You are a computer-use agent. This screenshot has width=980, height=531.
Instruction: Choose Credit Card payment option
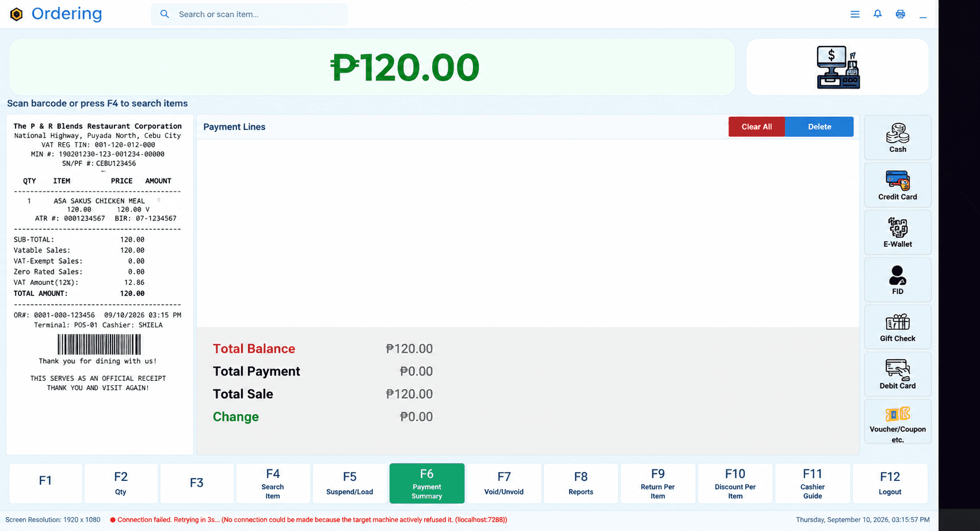897,185
